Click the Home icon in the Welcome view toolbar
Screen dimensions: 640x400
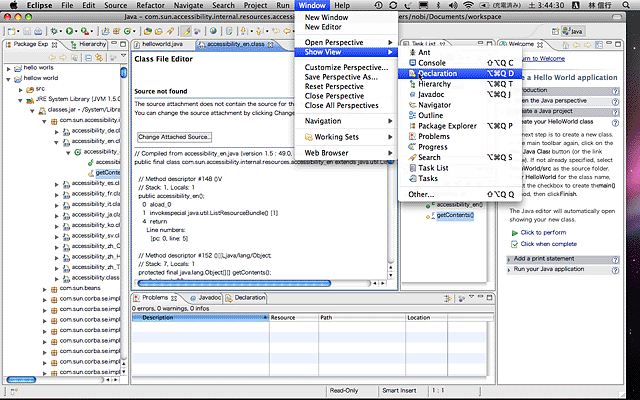(566, 44)
